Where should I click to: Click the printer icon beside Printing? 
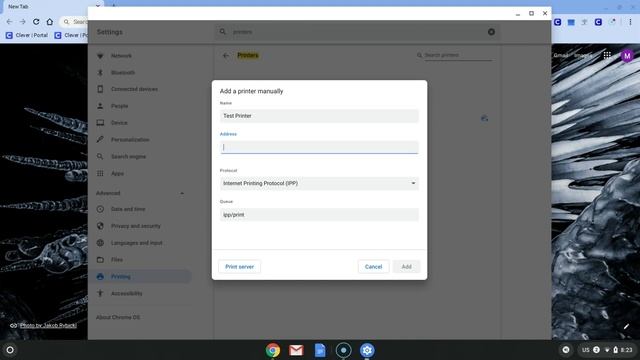click(x=100, y=277)
